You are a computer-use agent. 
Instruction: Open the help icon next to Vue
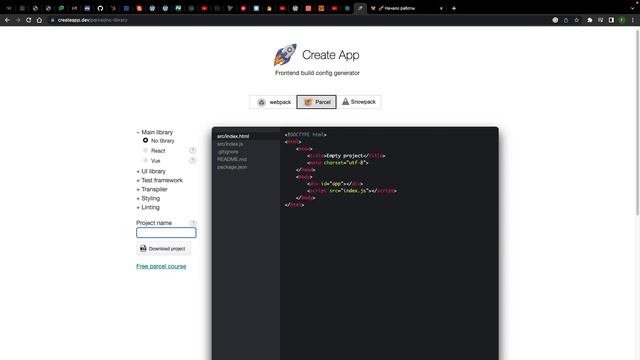click(x=193, y=160)
